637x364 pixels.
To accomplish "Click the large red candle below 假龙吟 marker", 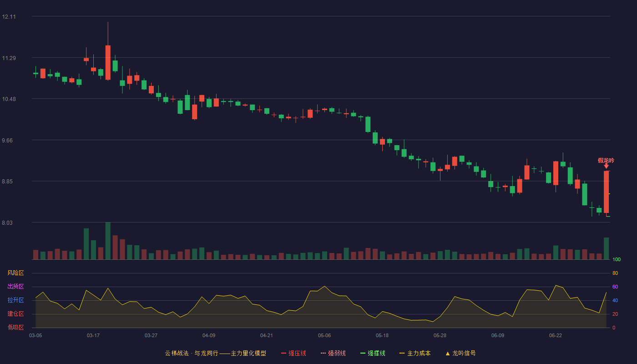I will [606, 192].
